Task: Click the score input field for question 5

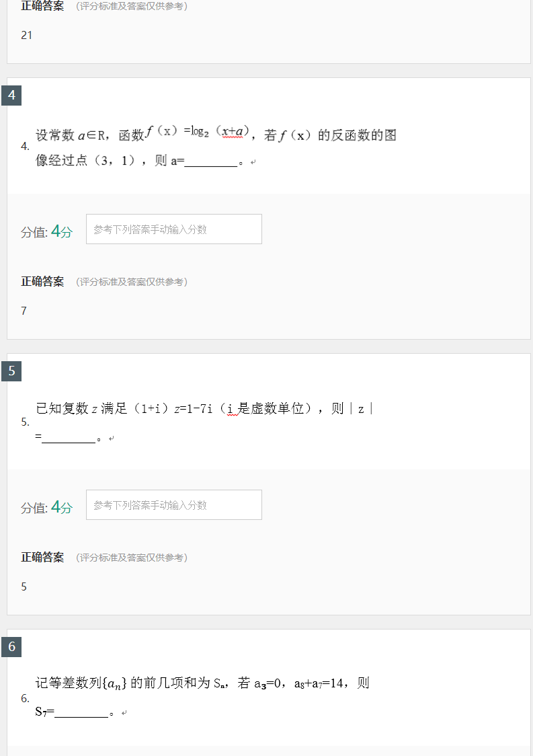Action: [173, 504]
